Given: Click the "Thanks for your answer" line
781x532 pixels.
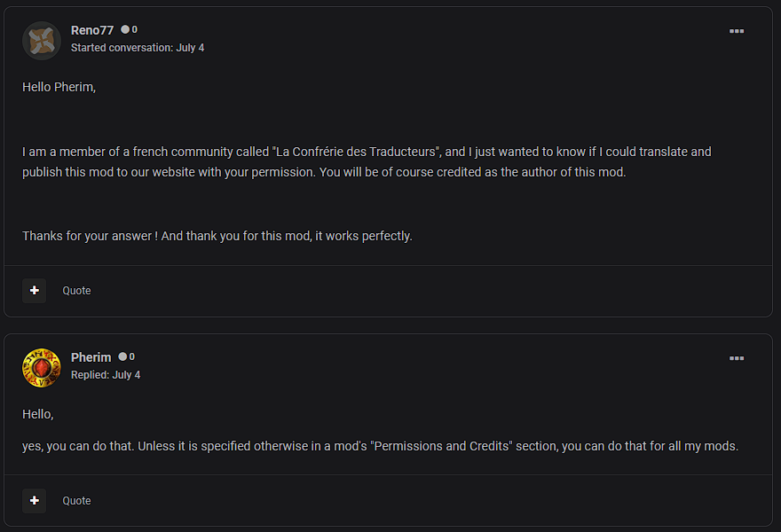Looking at the screenshot, I should [217, 236].
